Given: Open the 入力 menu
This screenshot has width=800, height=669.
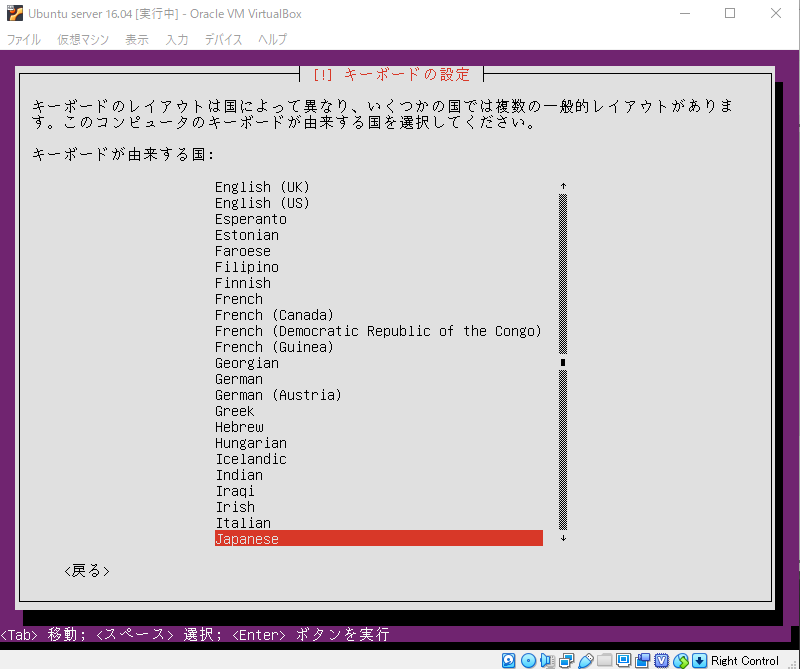Looking at the screenshot, I should (x=177, y=39).
